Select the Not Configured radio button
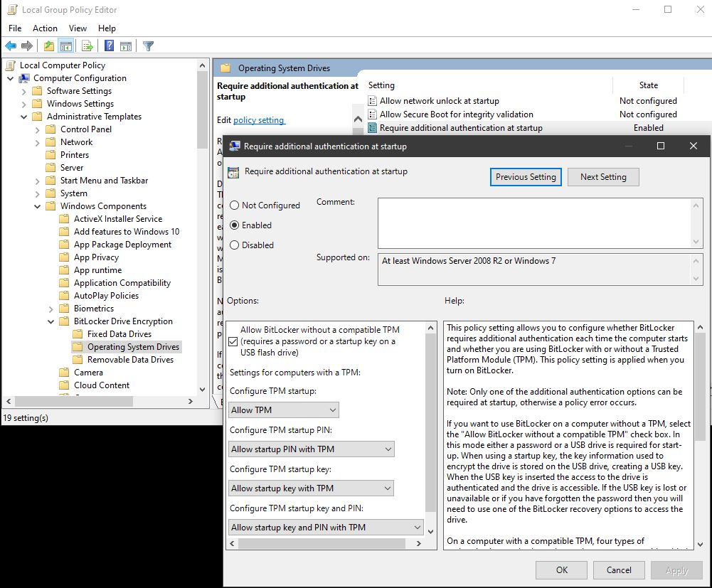 point(234,205)
